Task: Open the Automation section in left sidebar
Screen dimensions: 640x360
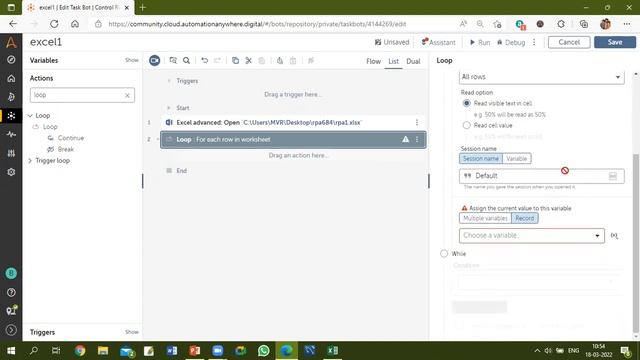Action: pyautogui.click(x=11, y=116)
